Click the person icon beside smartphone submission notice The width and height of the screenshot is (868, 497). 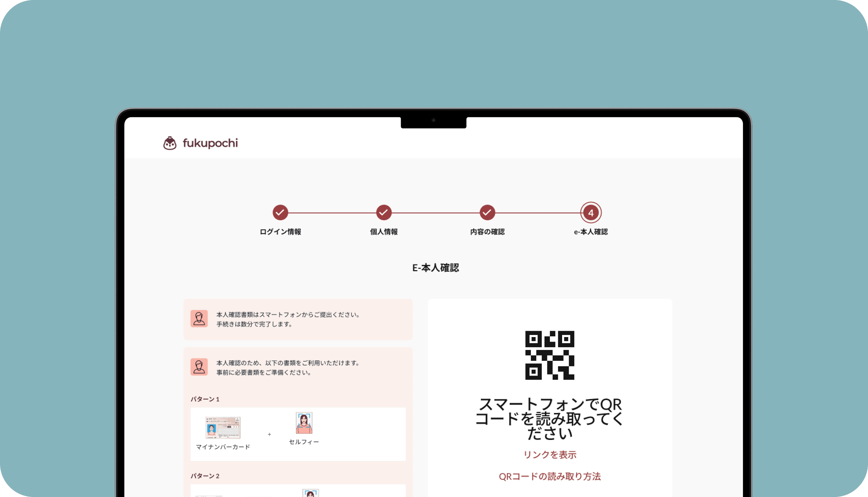point(199,318)
